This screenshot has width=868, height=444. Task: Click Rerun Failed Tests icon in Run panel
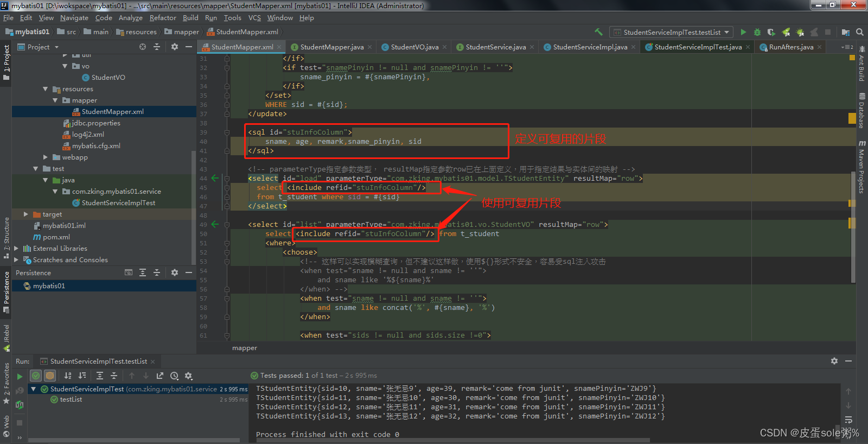pyautogui.click(x=20, y=390)
